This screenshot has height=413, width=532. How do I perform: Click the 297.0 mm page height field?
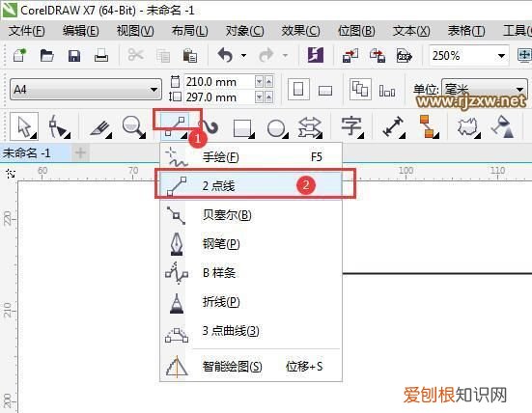[219, 97]
